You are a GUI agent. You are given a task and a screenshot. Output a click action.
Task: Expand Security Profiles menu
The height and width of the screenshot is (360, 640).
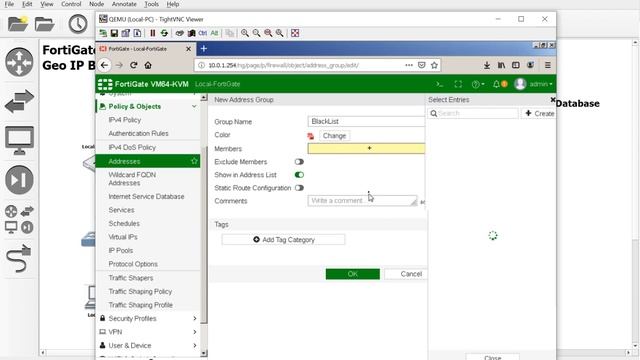pyautogui.click(x=194, y=318)
